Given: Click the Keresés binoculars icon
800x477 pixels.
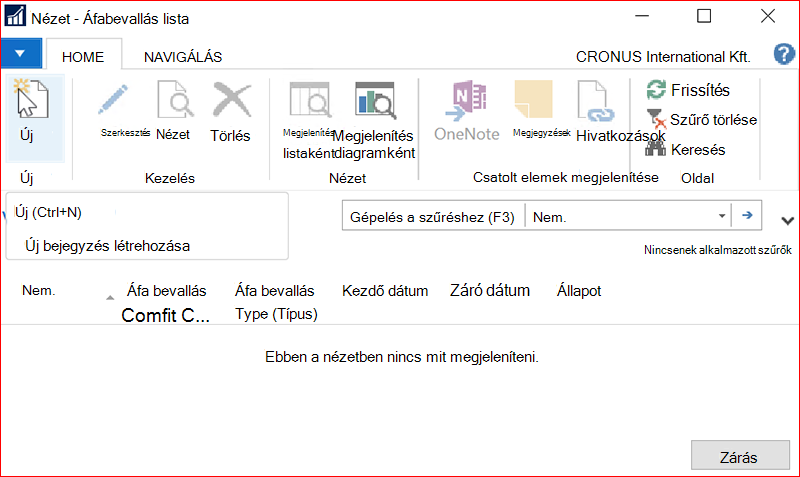Looking at the screenshot, I should [656, 148].
